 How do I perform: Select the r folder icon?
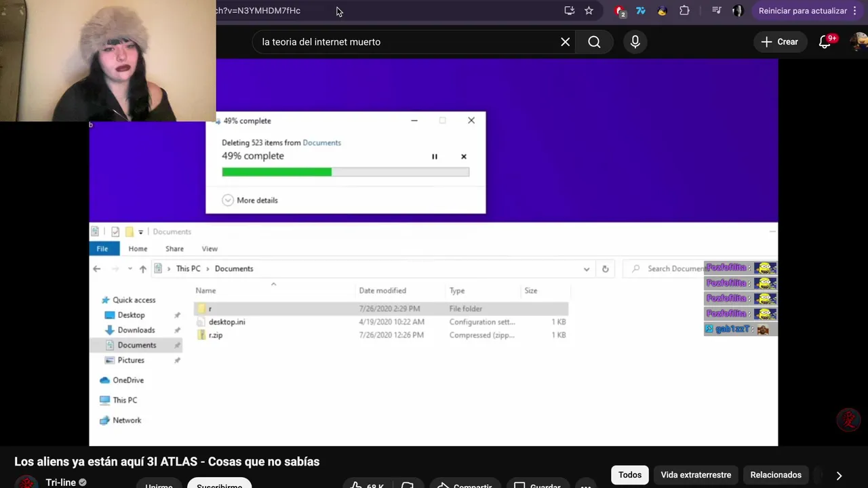201,309
